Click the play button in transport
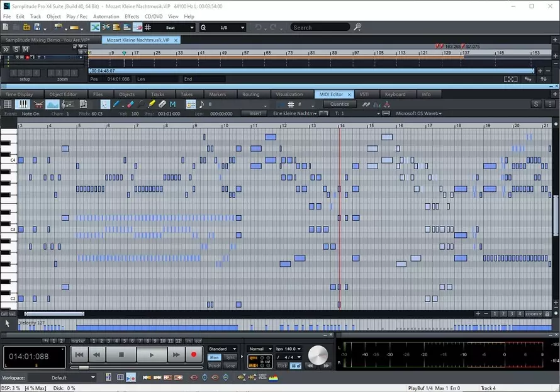 pos(152,355)
